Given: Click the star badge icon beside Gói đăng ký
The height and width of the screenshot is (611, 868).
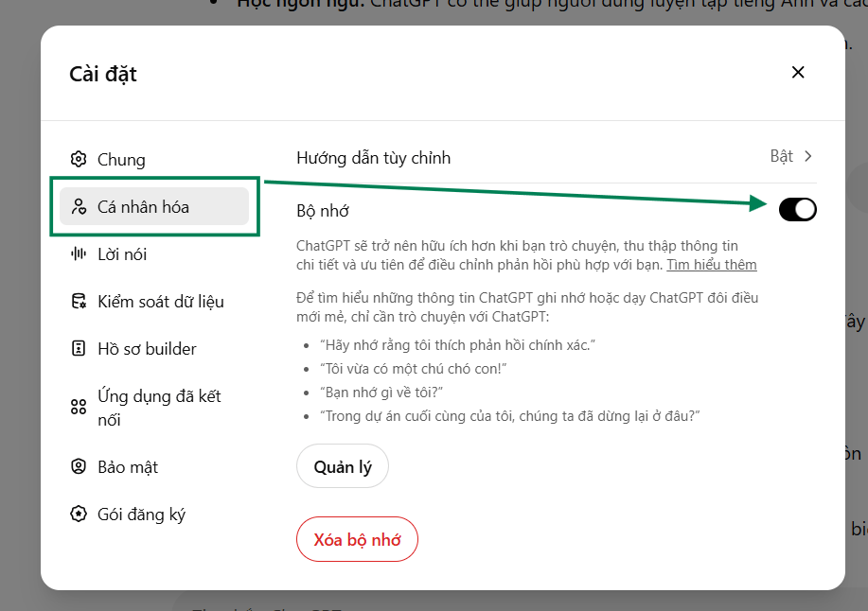Looking at the screenshot, I should pyautogui.click(x=79, y=514).
